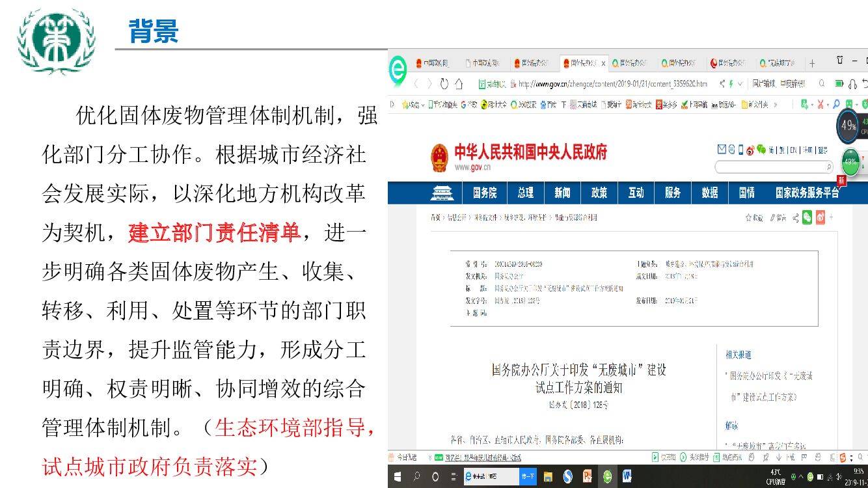This screenshot has height=488, width=868.
Task: Click the Windows Start button
Action: [398, 476]
